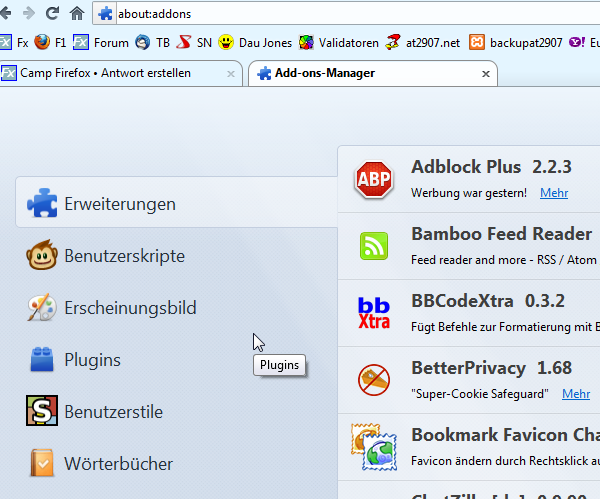Click the "Fügt Befehle zur Formatierung" description
The width and height of the screenshot is (600, 499).
(505, 327)
